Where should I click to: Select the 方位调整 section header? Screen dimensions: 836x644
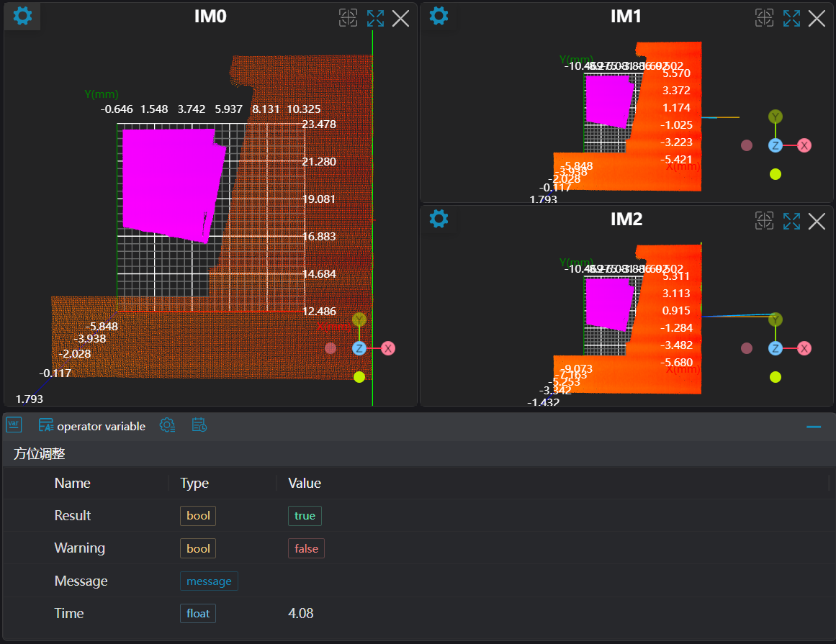[x=40, y=454]
